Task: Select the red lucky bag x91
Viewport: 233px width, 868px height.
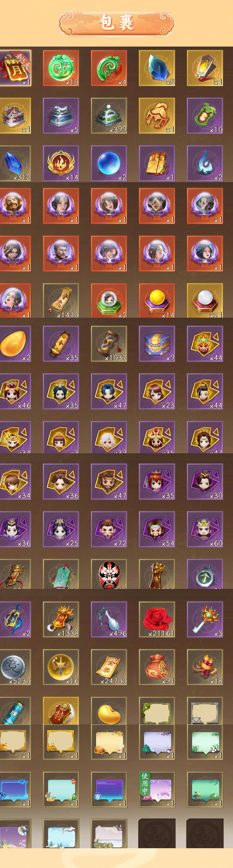Action: coord(157,667)
